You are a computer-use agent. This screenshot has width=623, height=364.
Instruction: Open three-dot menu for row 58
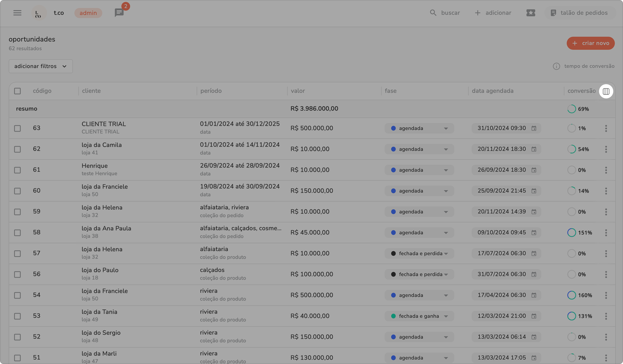(606, 233)
